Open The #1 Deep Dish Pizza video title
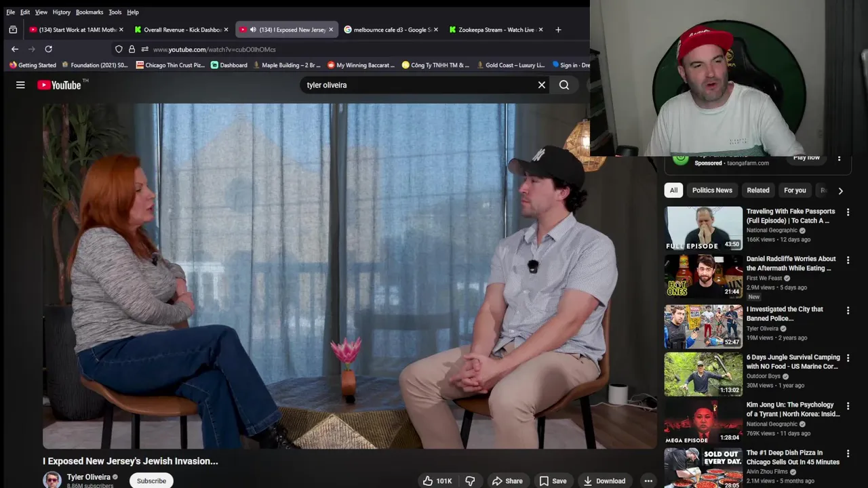Viewport: 868px width, 488px height. click(x=793, y=457)
